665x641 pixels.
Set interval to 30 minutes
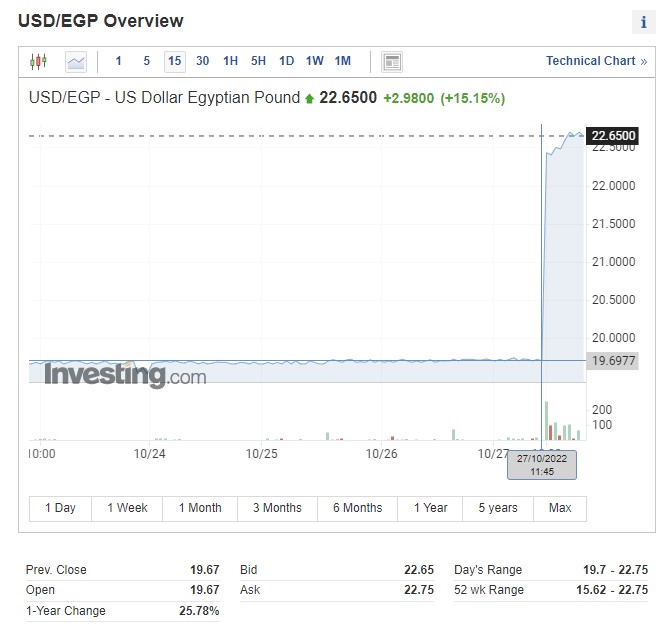(202, 61)
